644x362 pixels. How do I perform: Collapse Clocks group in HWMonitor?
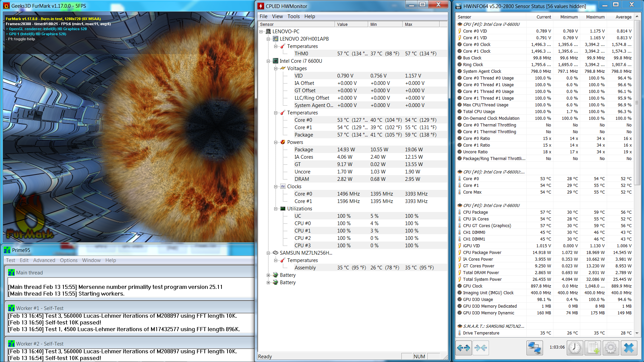(276, 187)
